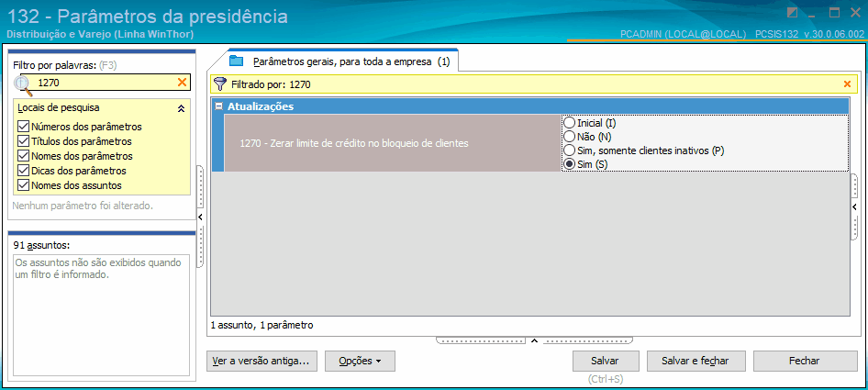The height and width of the screenshot is (390, 868).
Task: Toggle 'Nomes dos assuntos' checkbox
Action: (23, 185)
